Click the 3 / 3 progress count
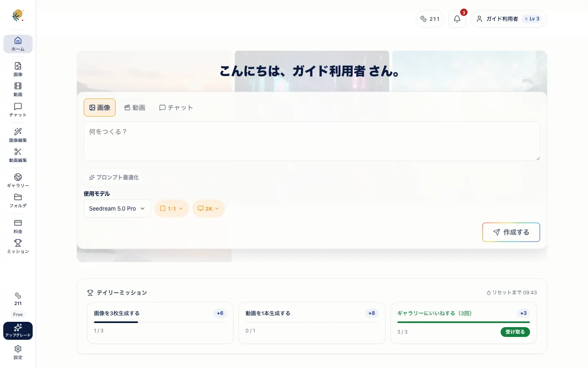Image resolution: width=588 pixels, height=368 pixels. [x=402, y=332]
